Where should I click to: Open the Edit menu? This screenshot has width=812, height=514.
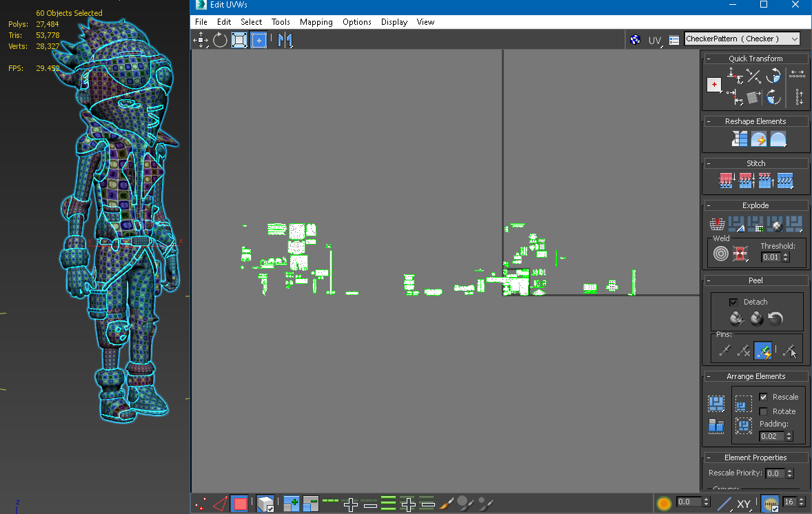point(224,22)
